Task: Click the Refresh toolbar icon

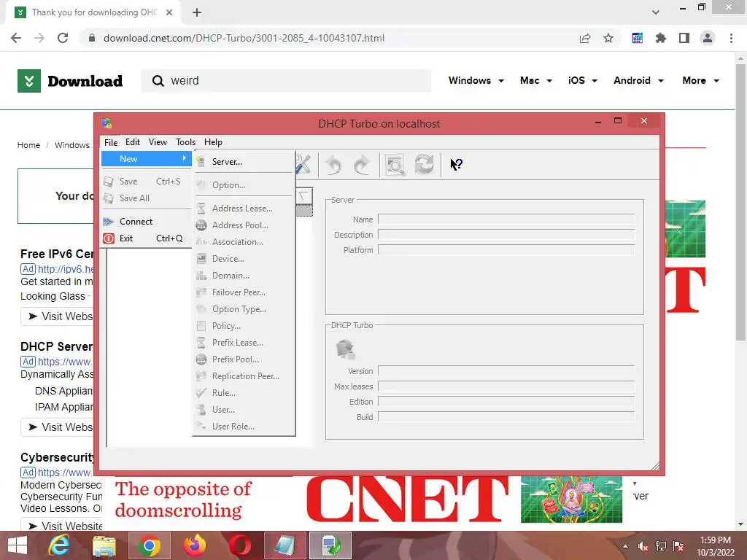Action: pyautogui.click(x=424, y=164)
